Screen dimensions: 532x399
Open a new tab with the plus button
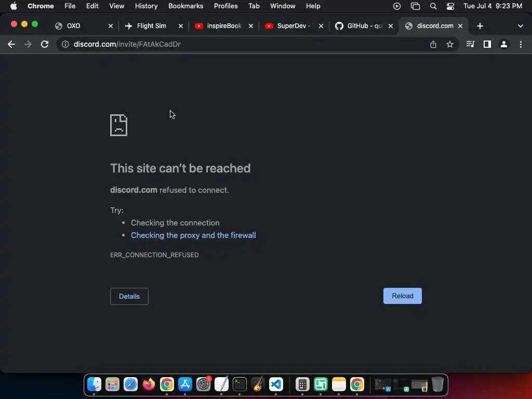click(480, 26)
